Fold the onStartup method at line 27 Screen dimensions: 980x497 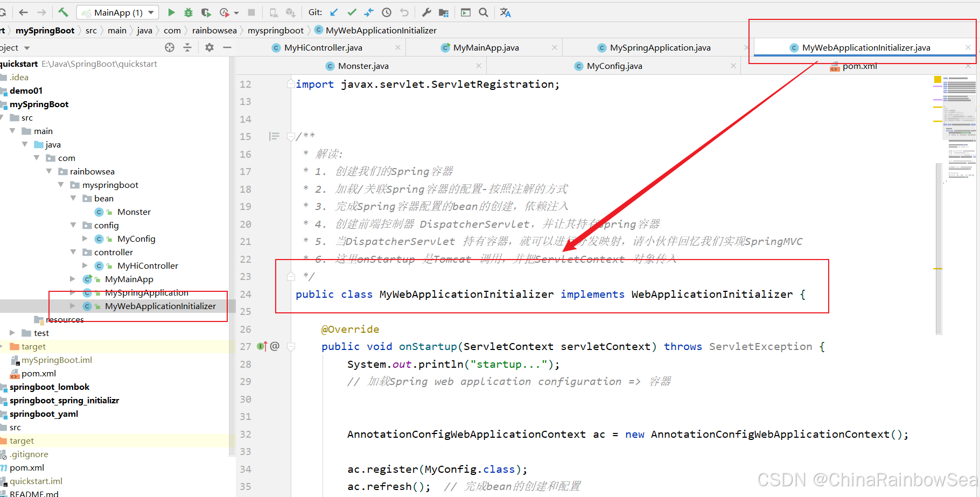click(x=291, y=347)
